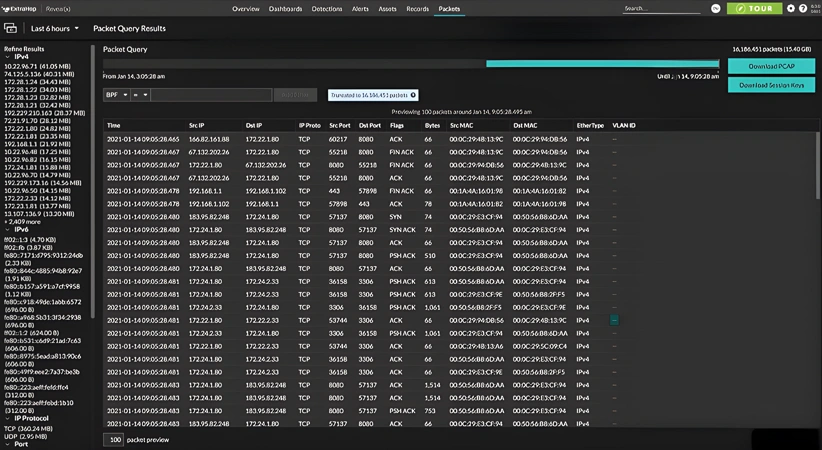The image size is (822, 450).
Task: Click the Src MAC column header
Action: [x=461, y=125]
